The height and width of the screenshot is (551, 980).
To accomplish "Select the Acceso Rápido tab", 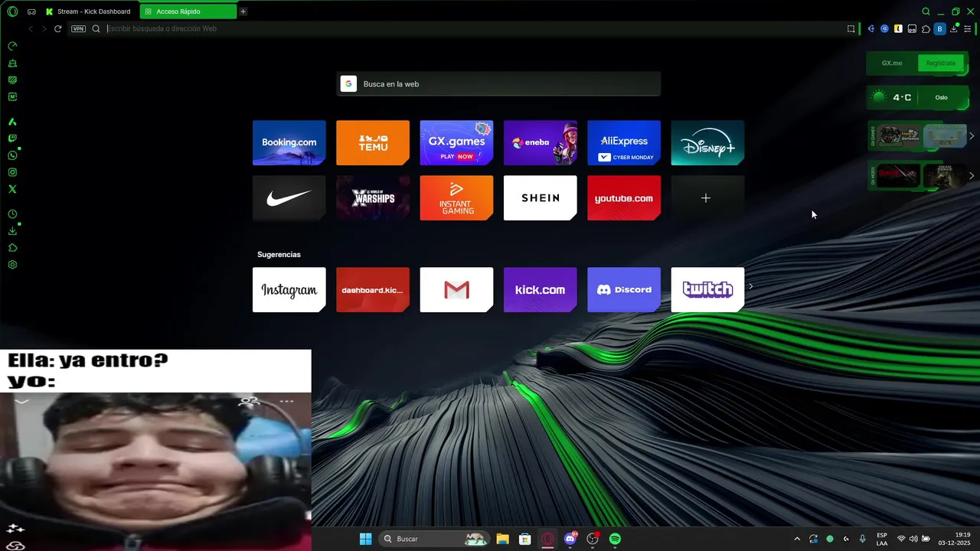I will point(188,11).
